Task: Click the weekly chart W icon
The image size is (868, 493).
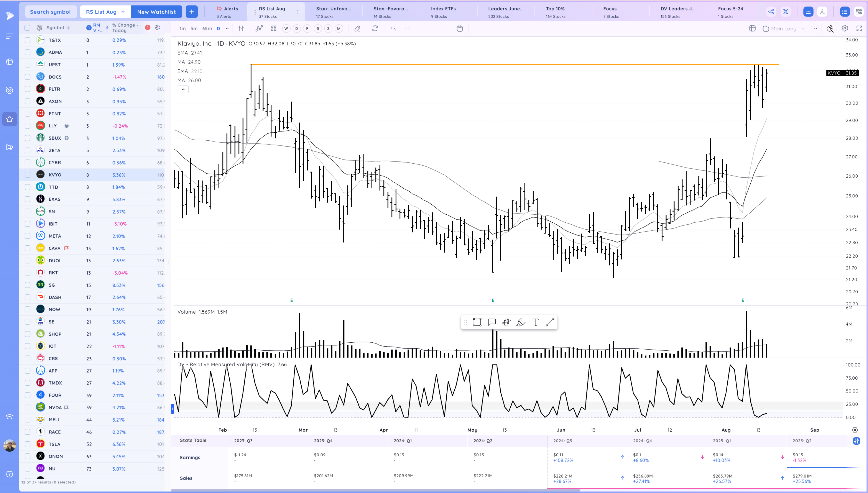Action: pyautogui.click(x=286, y=29)
